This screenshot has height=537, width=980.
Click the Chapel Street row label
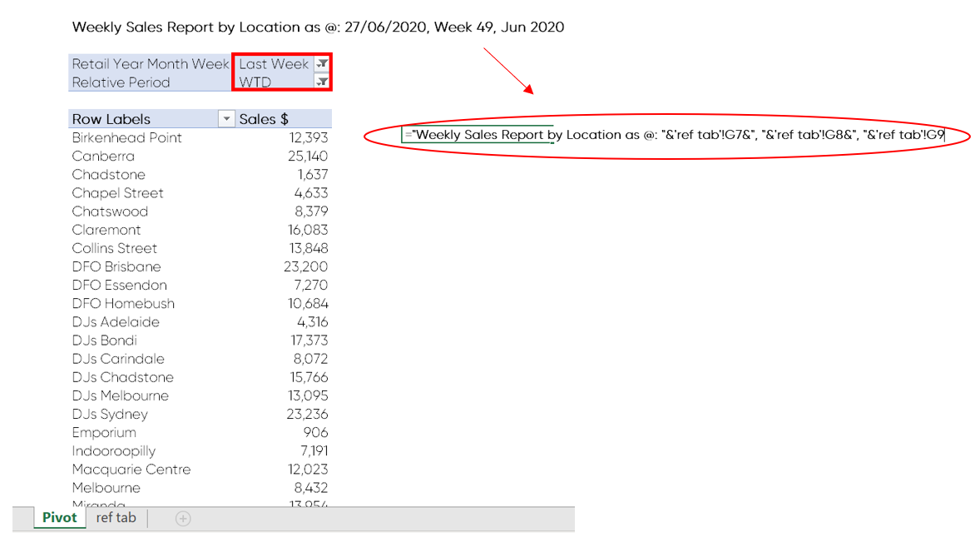[x=117, y=193]
